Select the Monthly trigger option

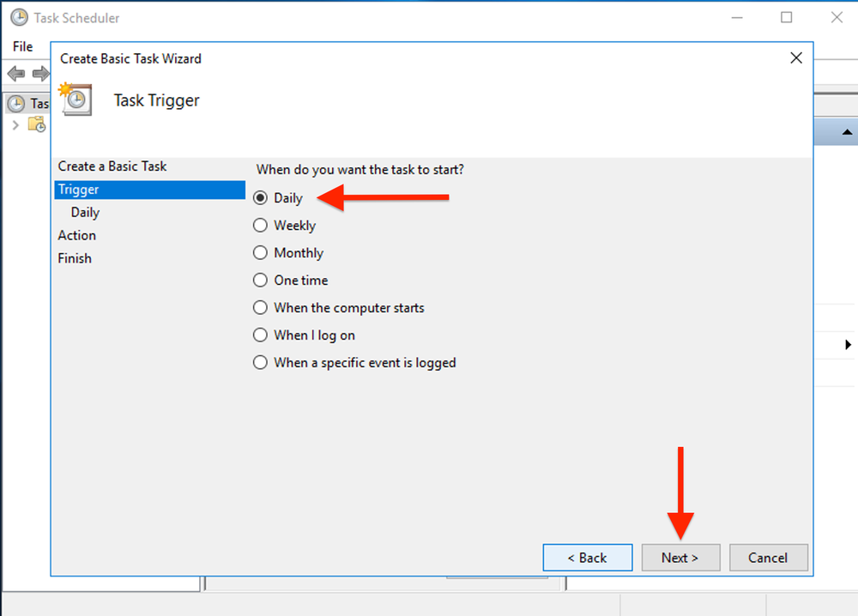coord(260,252)
